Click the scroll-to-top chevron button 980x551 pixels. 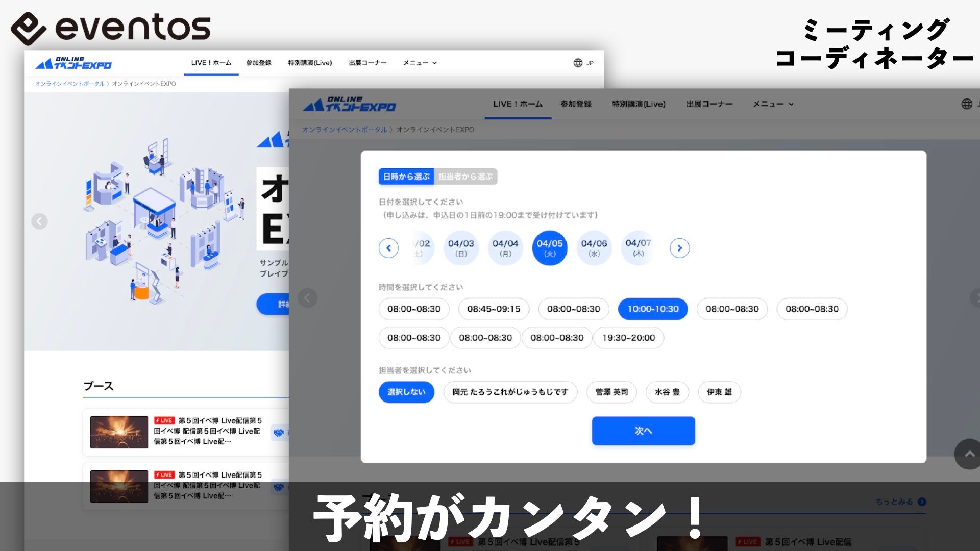pos(969,454)
